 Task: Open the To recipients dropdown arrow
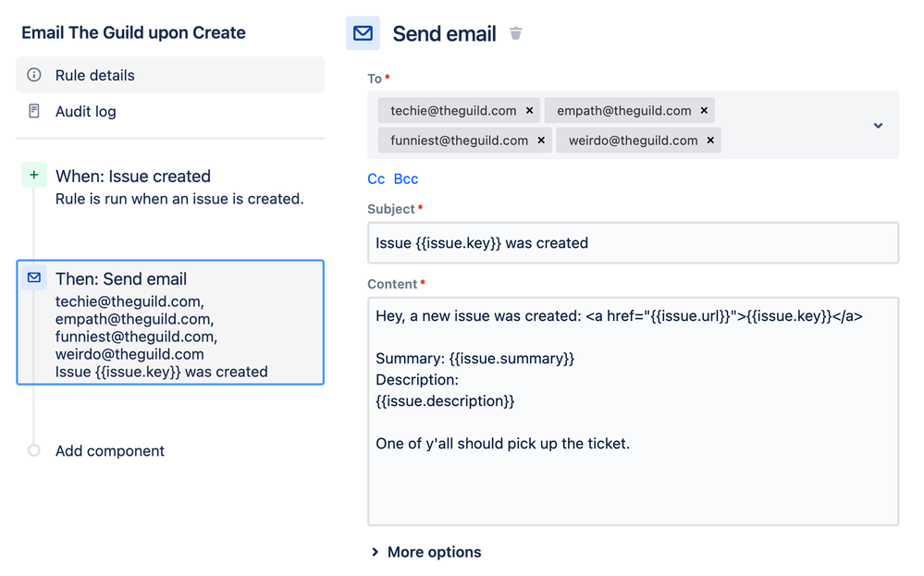pos(878,126)
